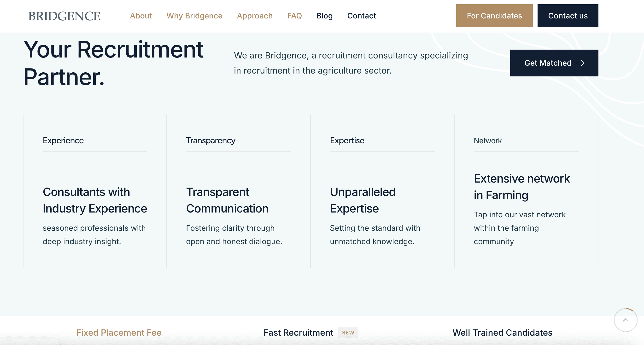Switch to Fast Recruitment tab

[x=298, y=333]
